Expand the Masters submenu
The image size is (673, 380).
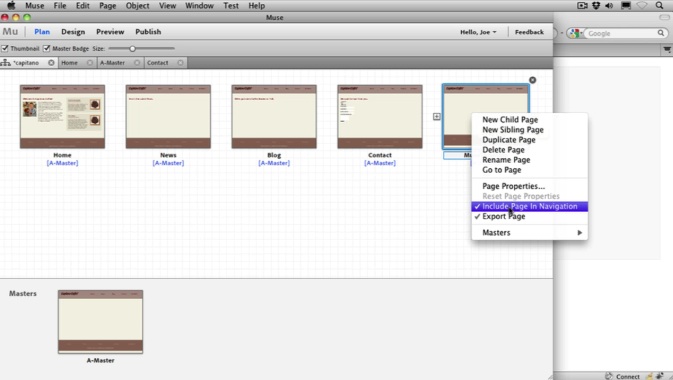click(x=530, y=233)
